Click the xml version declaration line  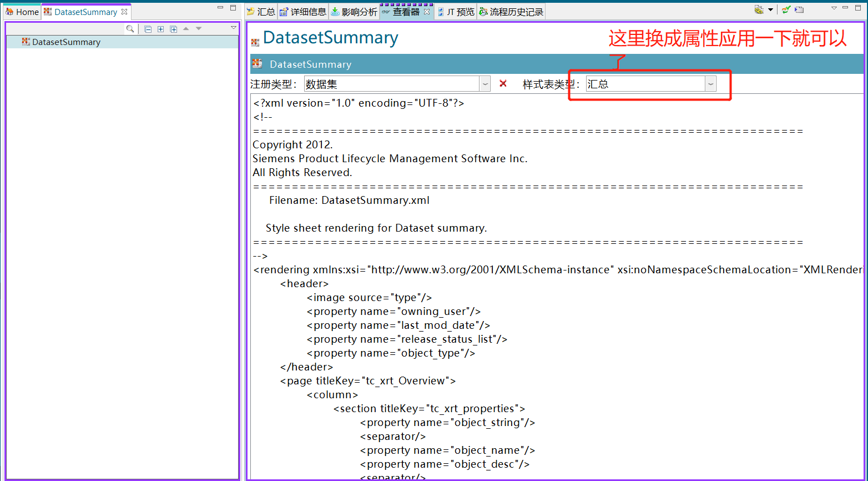359,103
